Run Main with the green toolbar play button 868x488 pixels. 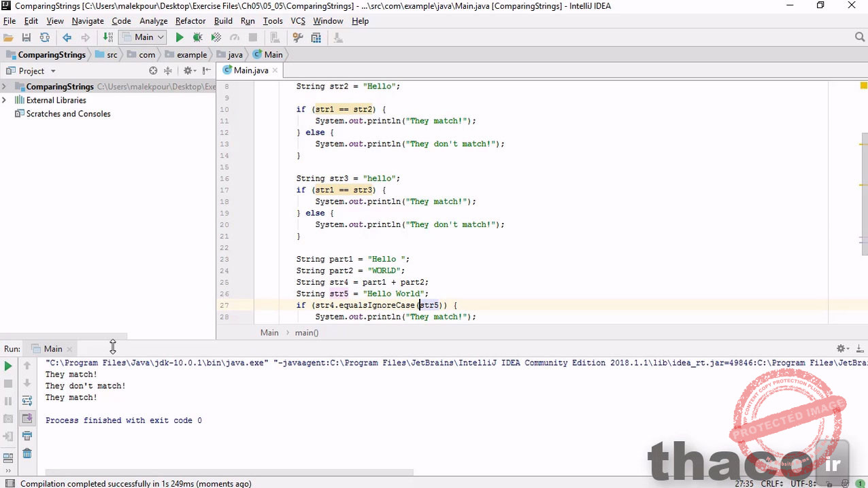[x=180, y=38]
